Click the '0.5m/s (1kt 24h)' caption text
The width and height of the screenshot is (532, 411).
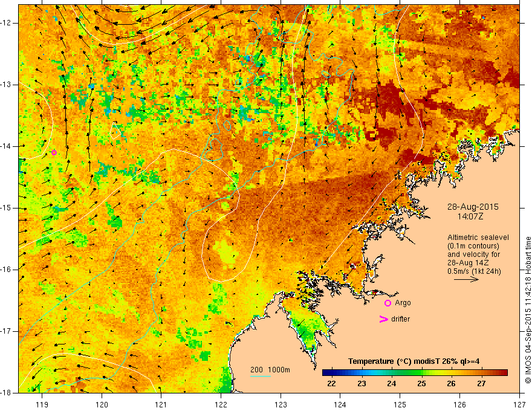[x=474, y=271]
